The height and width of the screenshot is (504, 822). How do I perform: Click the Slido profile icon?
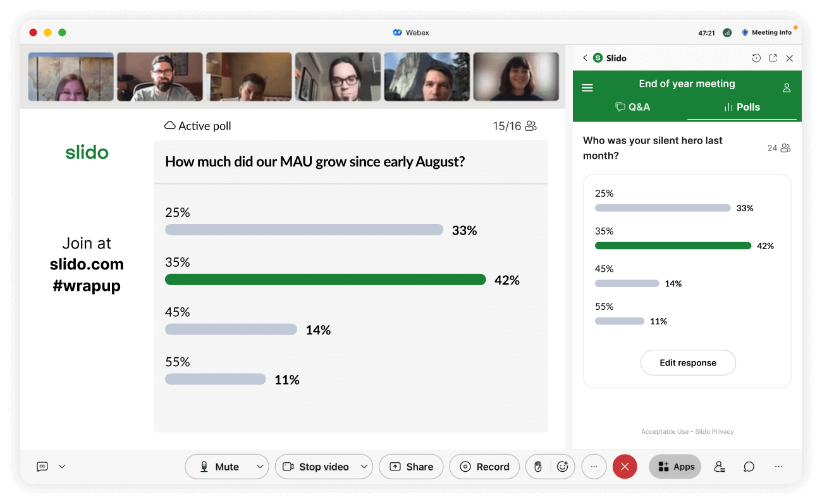click(787, 88)
